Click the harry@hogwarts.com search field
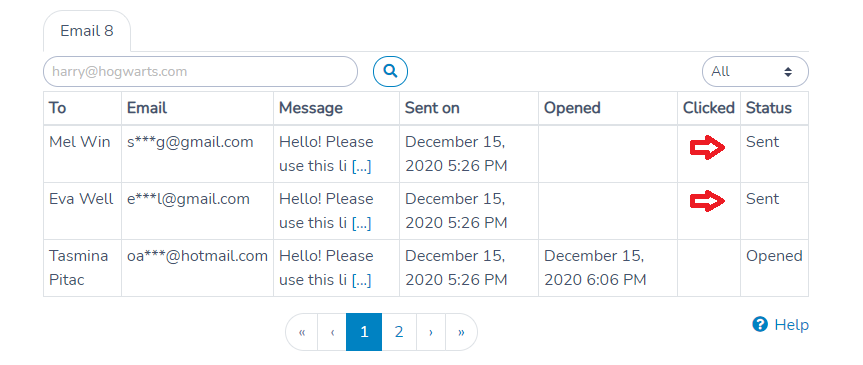 (200, 72)
